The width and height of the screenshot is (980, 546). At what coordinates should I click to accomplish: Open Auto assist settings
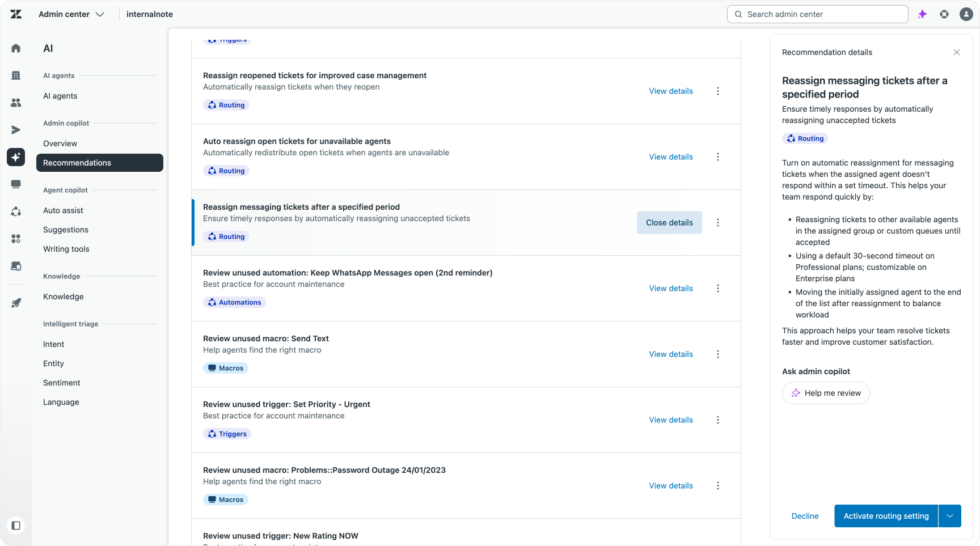pos(63,210)
